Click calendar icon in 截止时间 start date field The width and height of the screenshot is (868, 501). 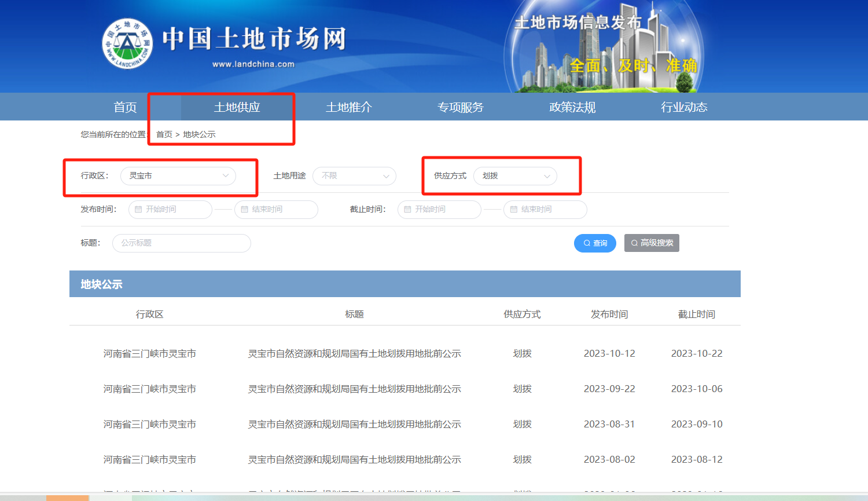tap(407, 210)
